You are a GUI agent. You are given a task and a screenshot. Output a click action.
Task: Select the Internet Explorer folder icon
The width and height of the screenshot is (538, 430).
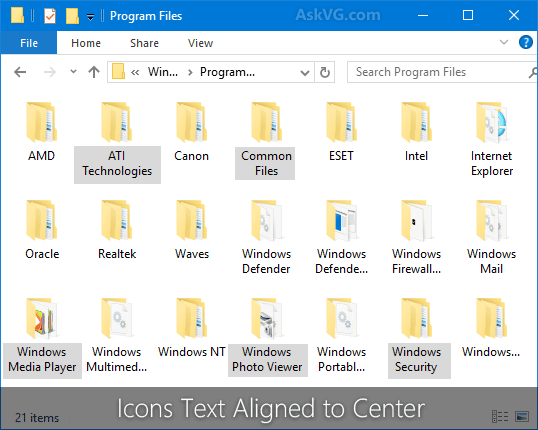pyautogui.click(x=491, y=122)
